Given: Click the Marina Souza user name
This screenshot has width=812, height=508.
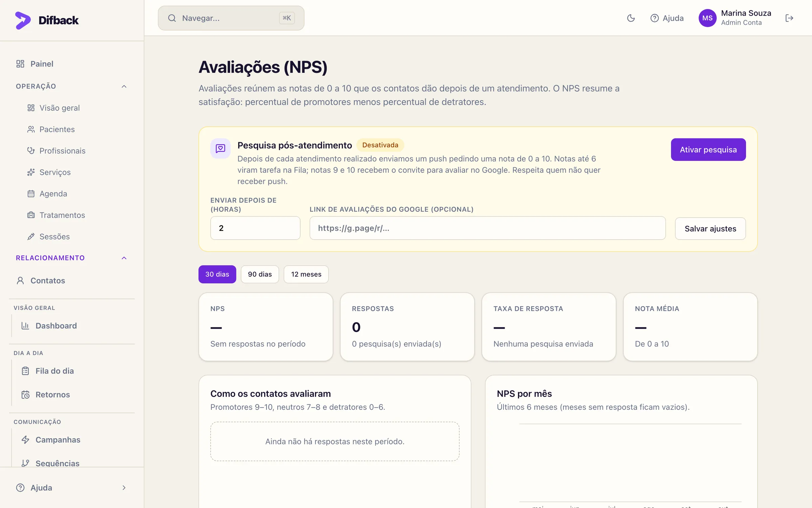Looking at the screenshot, I should click(x=746, y=13).
